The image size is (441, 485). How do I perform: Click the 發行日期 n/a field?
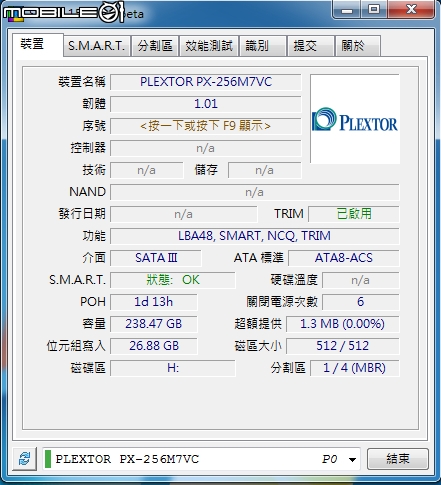pos(184,214)
